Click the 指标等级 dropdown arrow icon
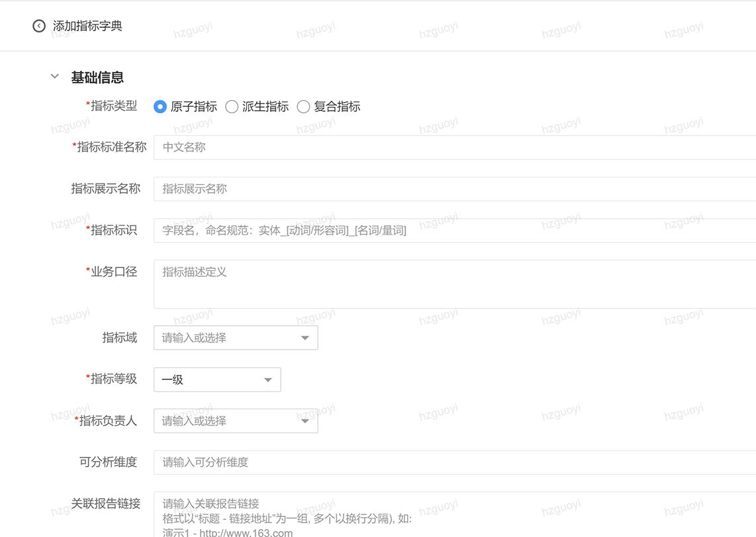The height and width of the screenshot is (537, 756). tap(267, 379)
